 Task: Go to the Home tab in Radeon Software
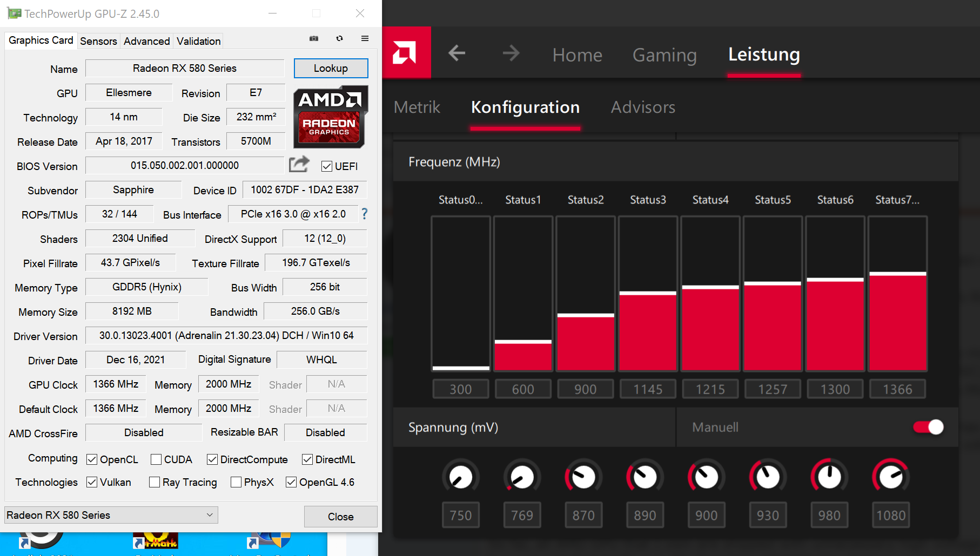point(577,55)
